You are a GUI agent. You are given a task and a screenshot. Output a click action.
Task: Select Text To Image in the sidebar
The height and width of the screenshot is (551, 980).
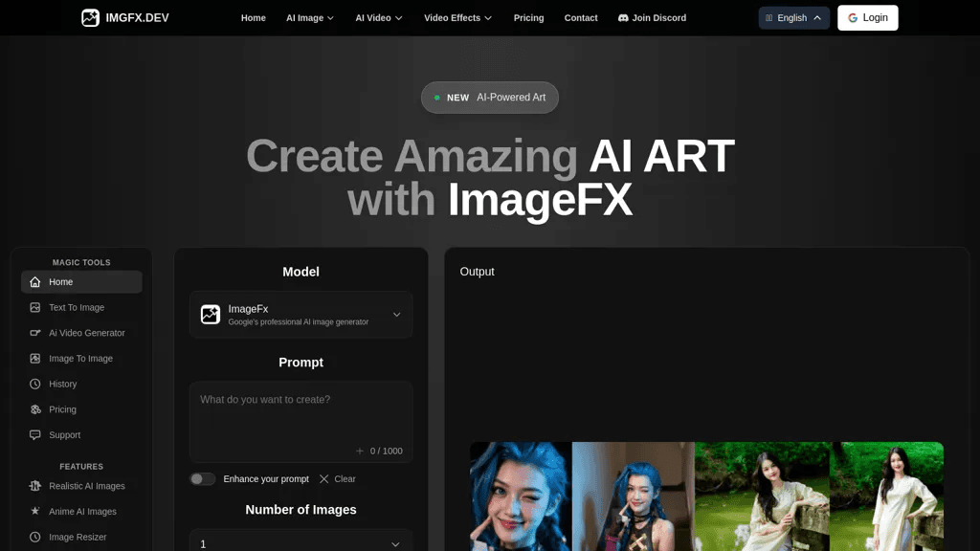point(81,307)
